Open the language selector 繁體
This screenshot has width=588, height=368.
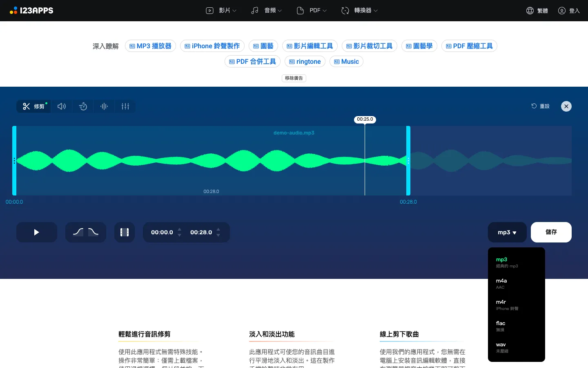click(x=537, y=11)
